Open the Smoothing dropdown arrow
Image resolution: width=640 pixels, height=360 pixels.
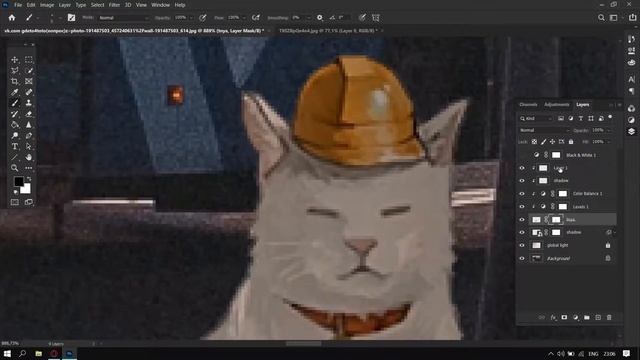point(308,18)
